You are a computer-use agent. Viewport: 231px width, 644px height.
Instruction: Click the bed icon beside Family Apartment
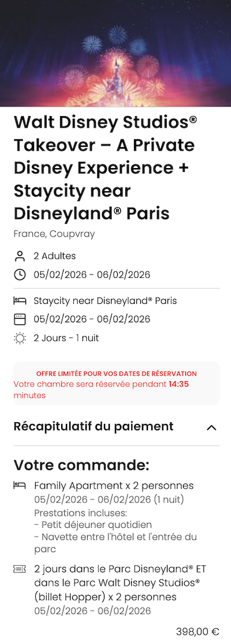pyautogui.click(x=19, y=486)
